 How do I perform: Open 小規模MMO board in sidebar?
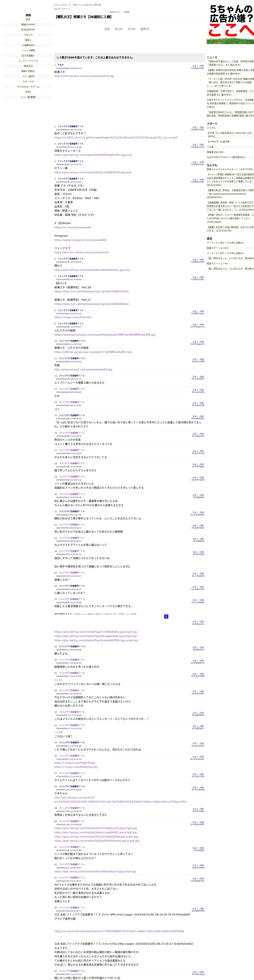28,45
